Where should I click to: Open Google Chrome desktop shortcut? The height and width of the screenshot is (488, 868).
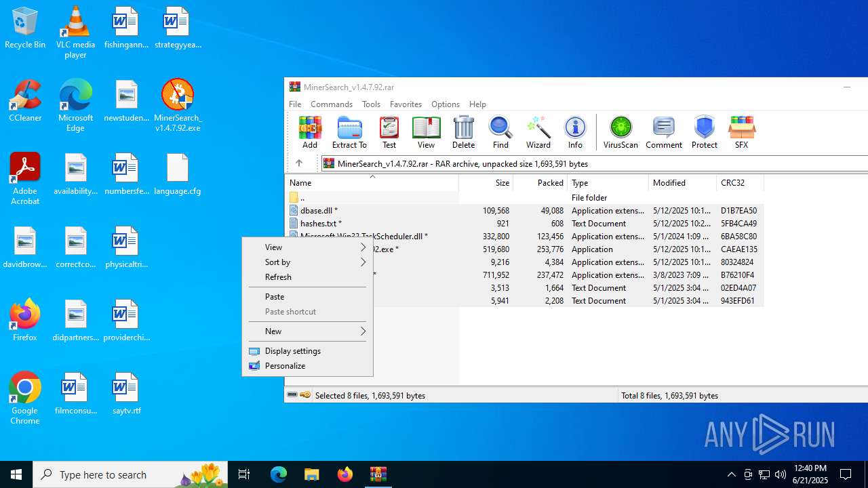coord(25,399)
